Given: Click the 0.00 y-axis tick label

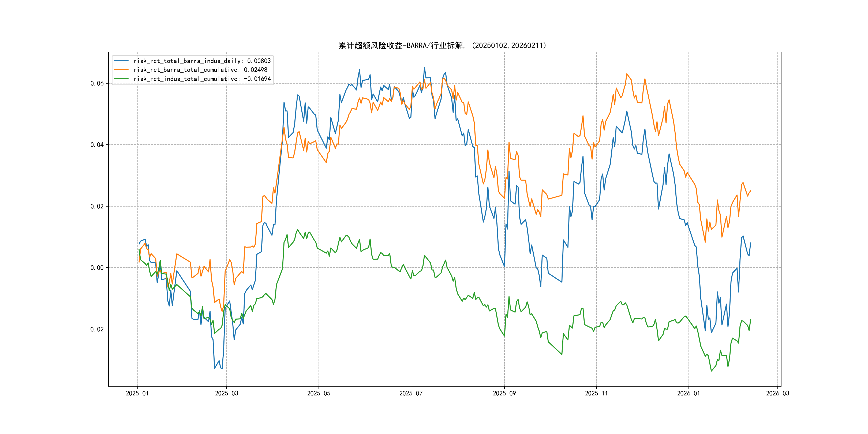Looking at the screenshot, I should click(97, 268).
